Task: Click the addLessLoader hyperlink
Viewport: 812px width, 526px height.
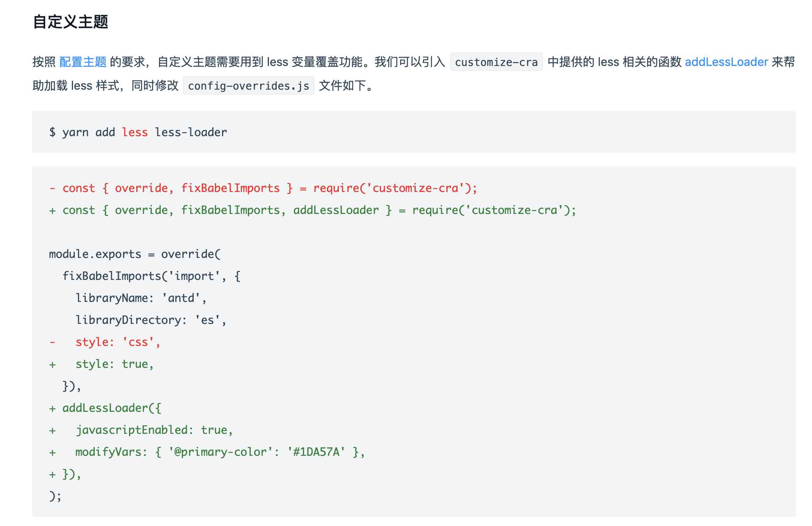Action: (x=725, y=62)
